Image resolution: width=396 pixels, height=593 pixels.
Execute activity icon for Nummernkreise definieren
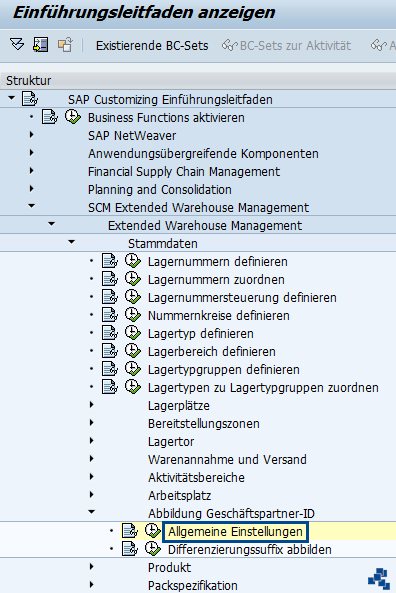coord(133,315)
